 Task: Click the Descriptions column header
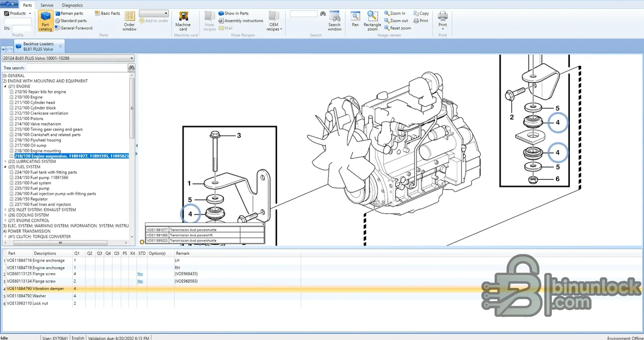pyautogui.click(x=45, y=253)
